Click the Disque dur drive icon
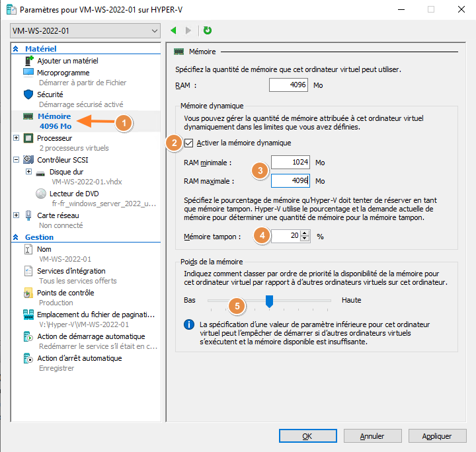This screenshot has width=476, height=452. tap(40, 174)
